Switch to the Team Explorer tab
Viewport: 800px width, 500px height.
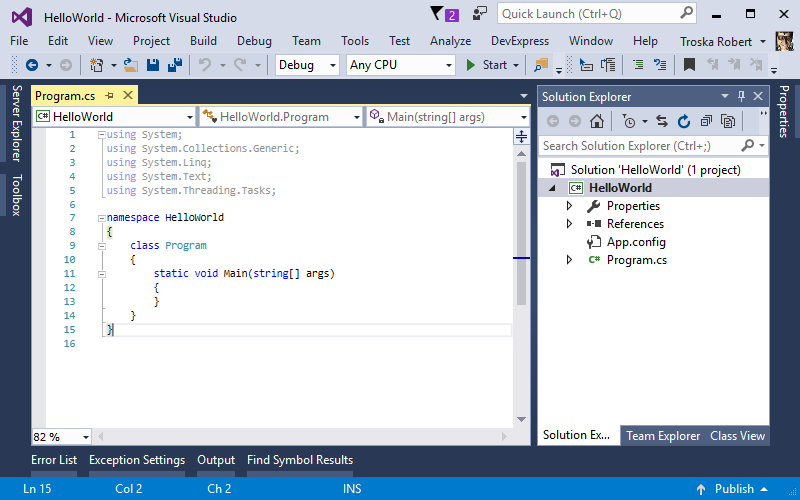point(663,436)
